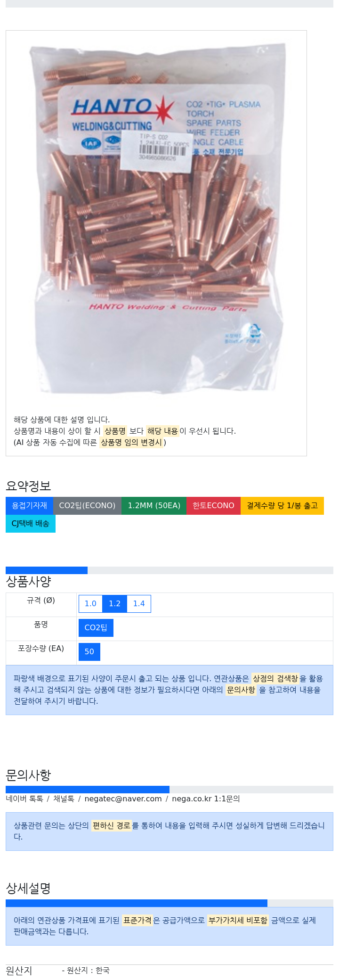Click the CO2팁(ECONO) gray tag

pos(87,505)
